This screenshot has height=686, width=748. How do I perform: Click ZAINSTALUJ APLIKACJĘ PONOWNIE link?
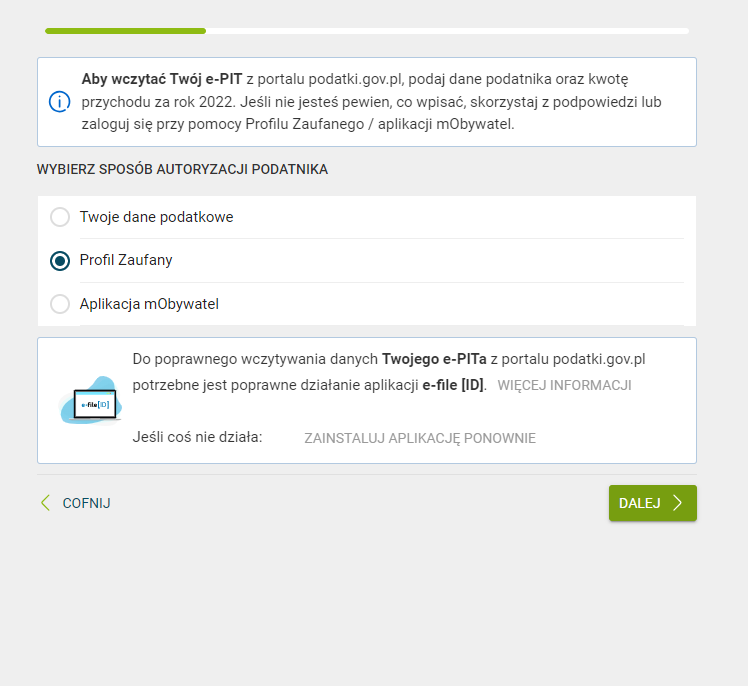pos(420,438)
